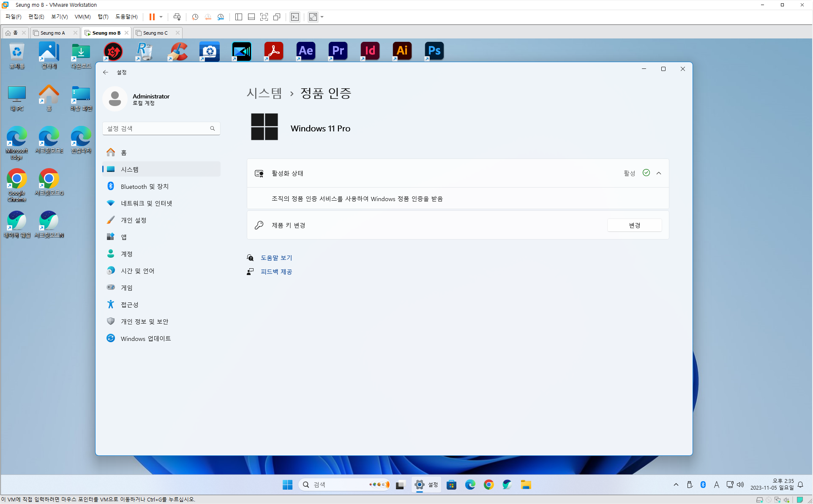Click the 설정 검색 input field
This screenshot has height=504, width=813.
[156, 128]
